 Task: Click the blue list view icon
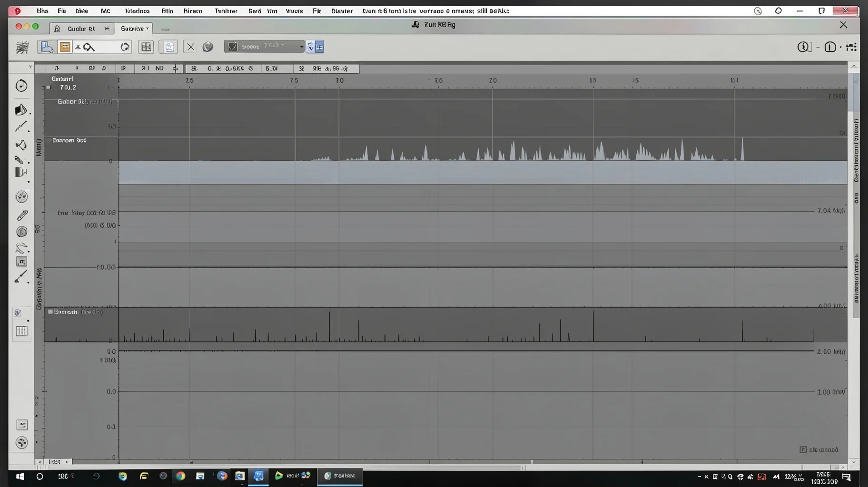click(x=319, y=47)
